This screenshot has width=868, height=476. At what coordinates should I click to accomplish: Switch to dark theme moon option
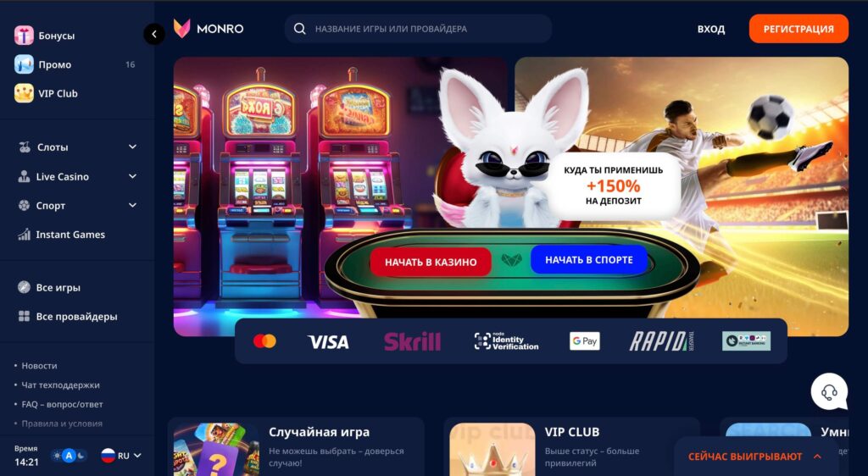[81, 456]
